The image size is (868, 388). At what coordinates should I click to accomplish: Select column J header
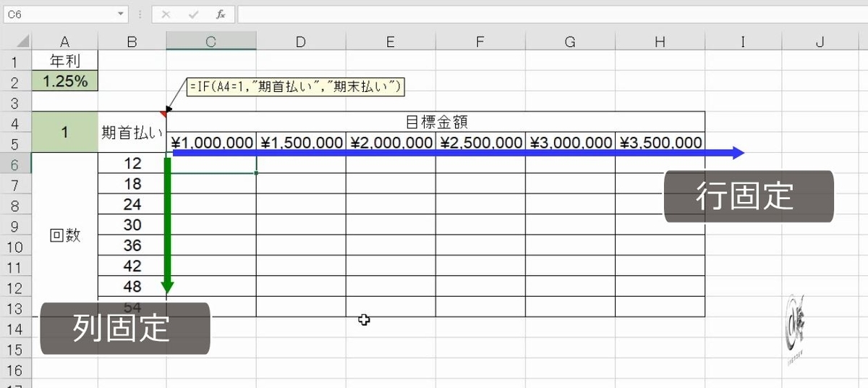tap(820, 42)
